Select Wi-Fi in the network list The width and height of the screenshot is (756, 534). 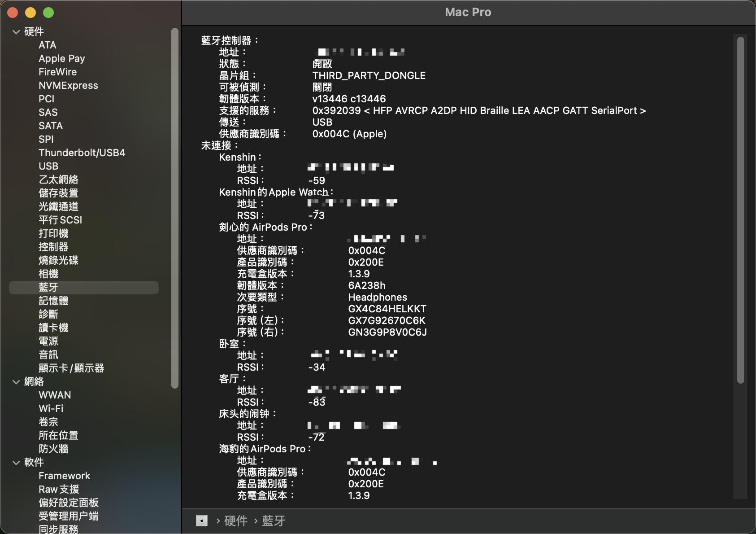pos(51,409)
